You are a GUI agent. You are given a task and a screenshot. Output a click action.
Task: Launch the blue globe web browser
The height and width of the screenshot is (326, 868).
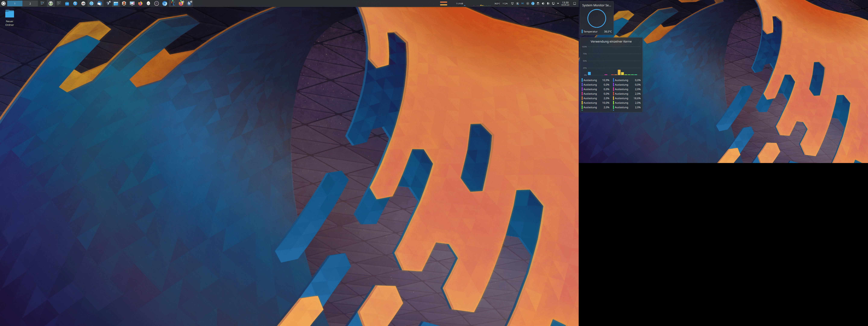91,3
